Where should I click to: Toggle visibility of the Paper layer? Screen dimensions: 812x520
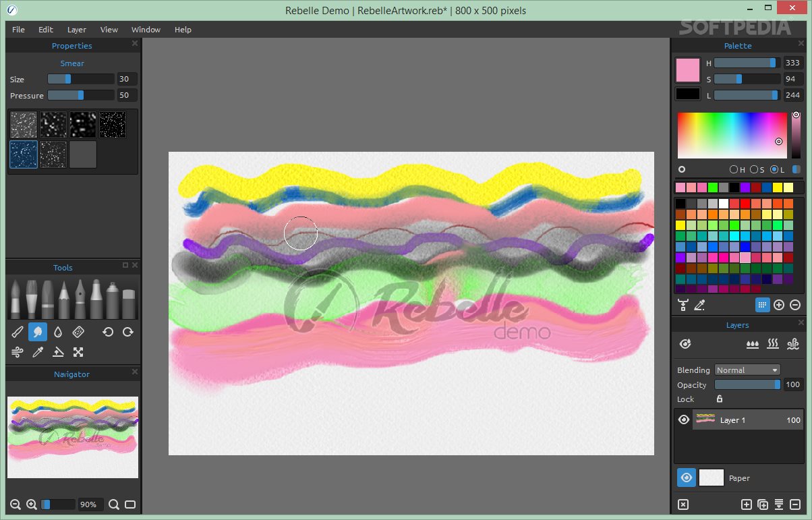(x=685, y=478)
